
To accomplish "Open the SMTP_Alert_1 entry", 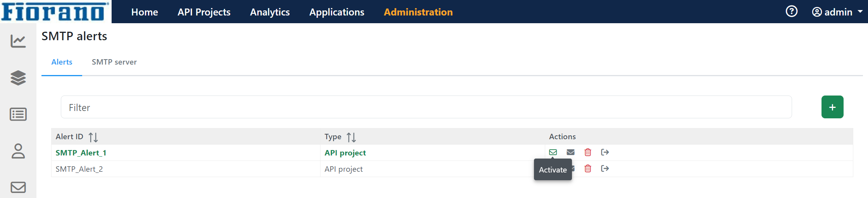I will point(81,153).
